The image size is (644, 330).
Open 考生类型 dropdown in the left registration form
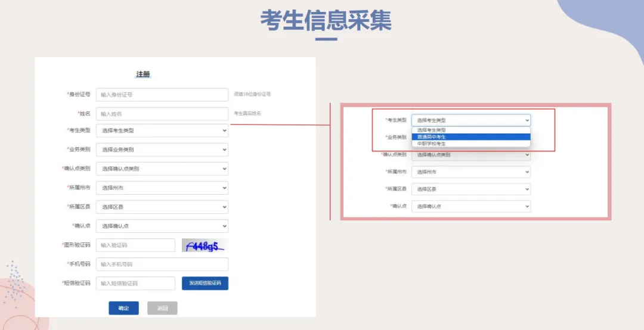[x=162, y=130]
